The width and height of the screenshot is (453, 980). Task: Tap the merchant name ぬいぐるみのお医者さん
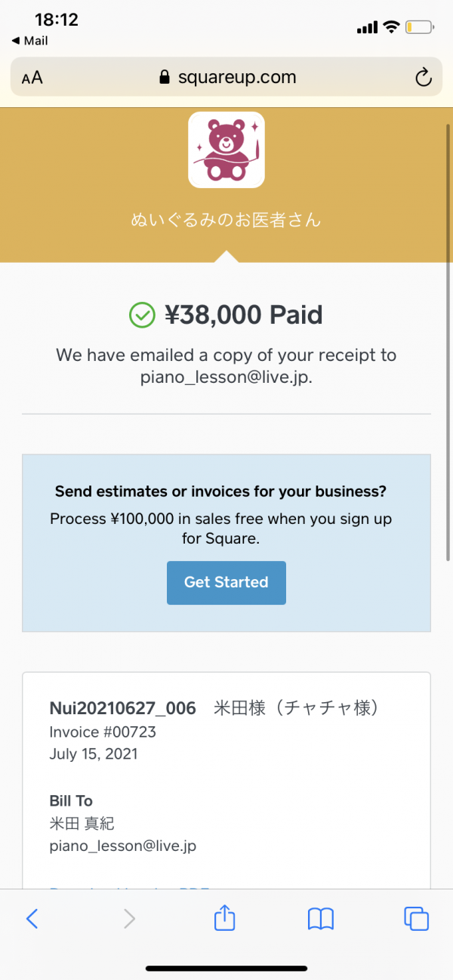[226, 220]
